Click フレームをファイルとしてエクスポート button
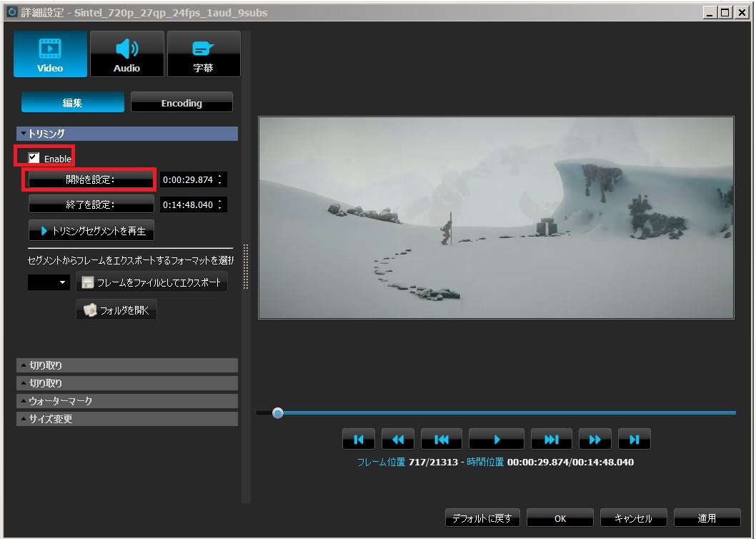The image size is (756, 539). click(151, 282)
